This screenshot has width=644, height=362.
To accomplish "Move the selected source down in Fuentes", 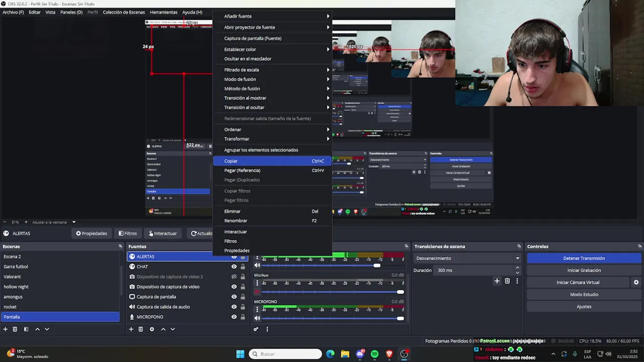I will [x=173, y=329].
